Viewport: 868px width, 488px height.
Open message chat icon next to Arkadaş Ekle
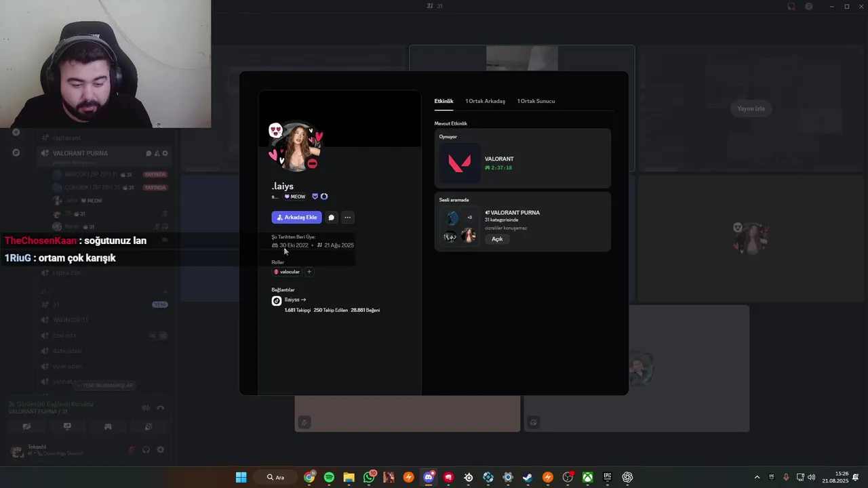pyautogui.click(x=331, y=218)
